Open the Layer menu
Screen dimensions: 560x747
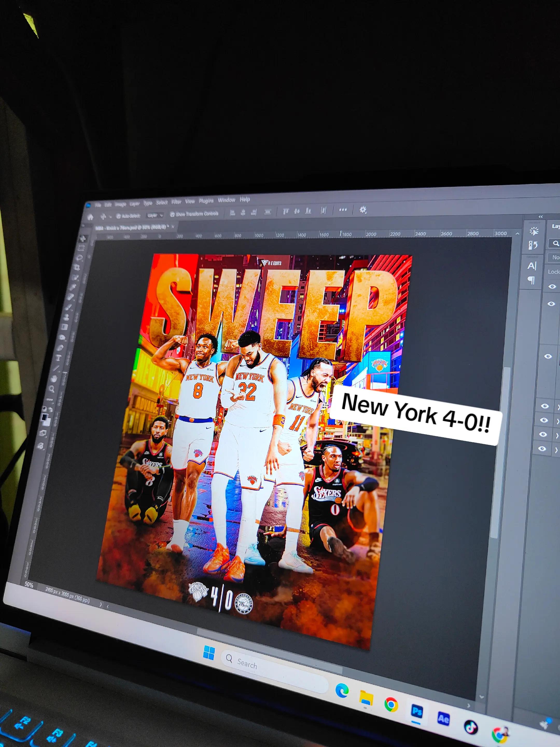point(135,204)
